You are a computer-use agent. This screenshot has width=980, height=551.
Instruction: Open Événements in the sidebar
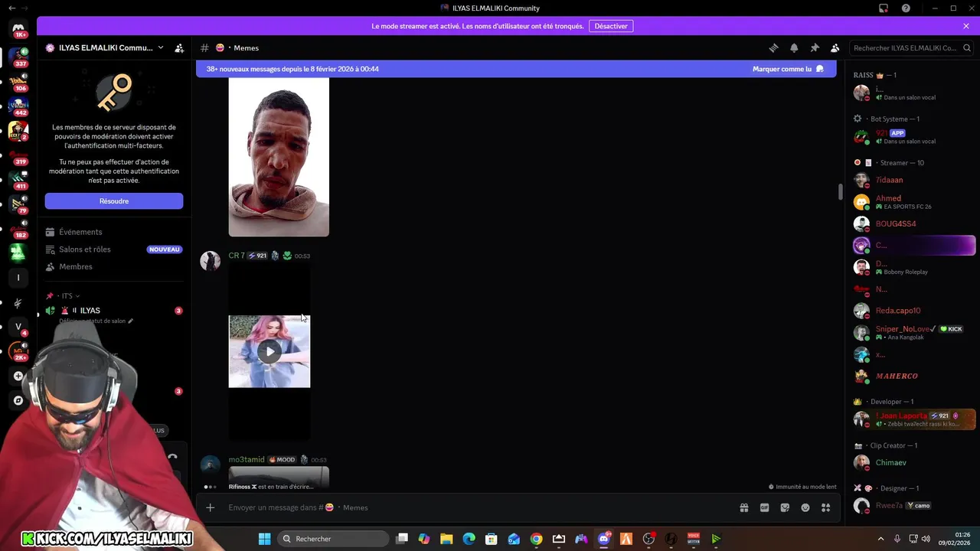[114, 232]
